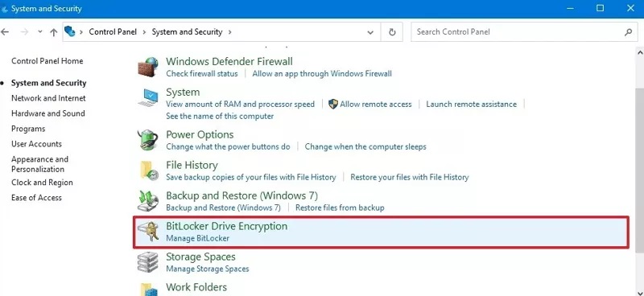
Task: Expand the chevron after Control Panel breadcrumb
Action: [145, 32]
